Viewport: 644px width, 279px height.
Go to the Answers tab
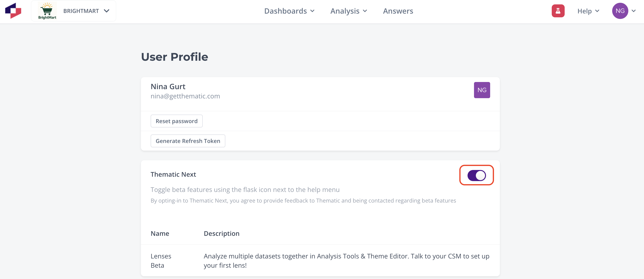click(x=398, y=11)
